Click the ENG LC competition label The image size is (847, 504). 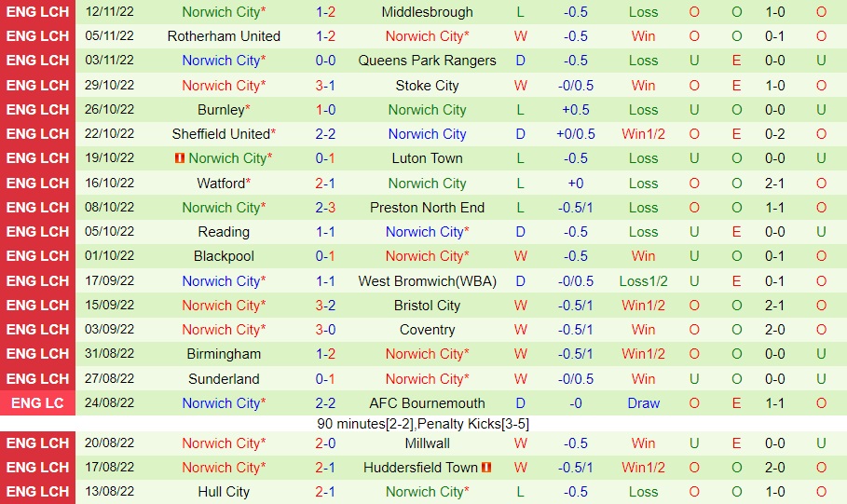pyautogui.click(x=38, y=403)
